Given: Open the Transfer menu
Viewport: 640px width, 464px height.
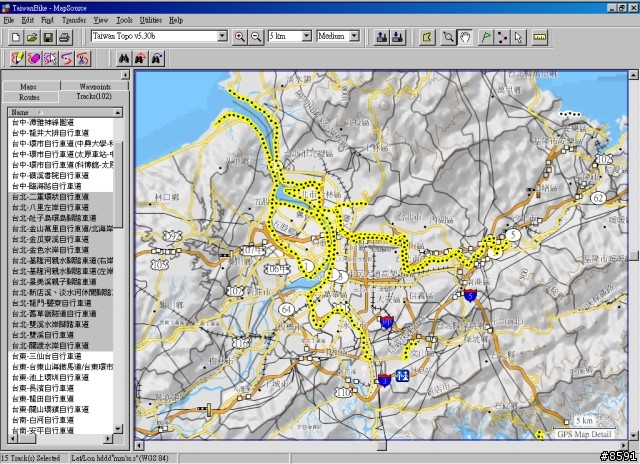Looking at the screenshot, I should (74, 20).
